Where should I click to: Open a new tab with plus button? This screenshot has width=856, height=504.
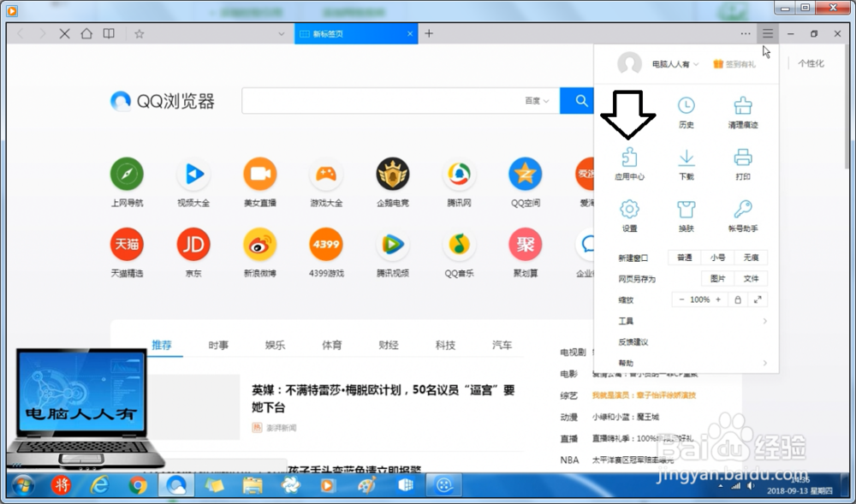pyautogui.click(x=429, y=34)
